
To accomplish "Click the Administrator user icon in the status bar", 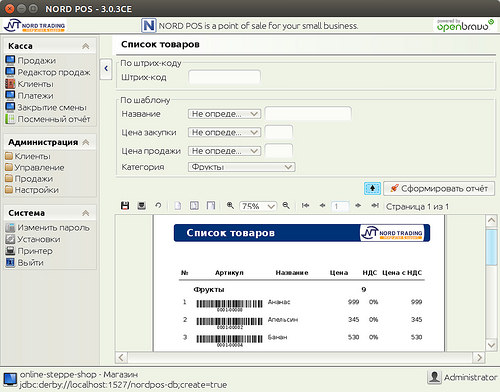I will 434,377.
